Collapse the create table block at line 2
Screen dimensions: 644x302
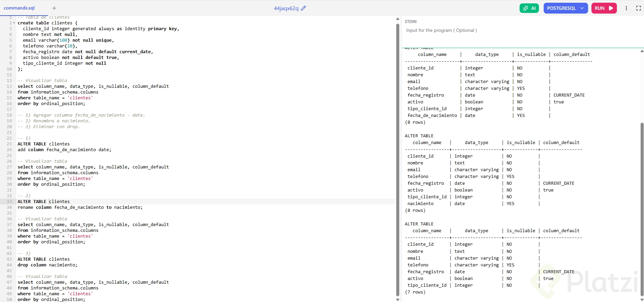14,23
